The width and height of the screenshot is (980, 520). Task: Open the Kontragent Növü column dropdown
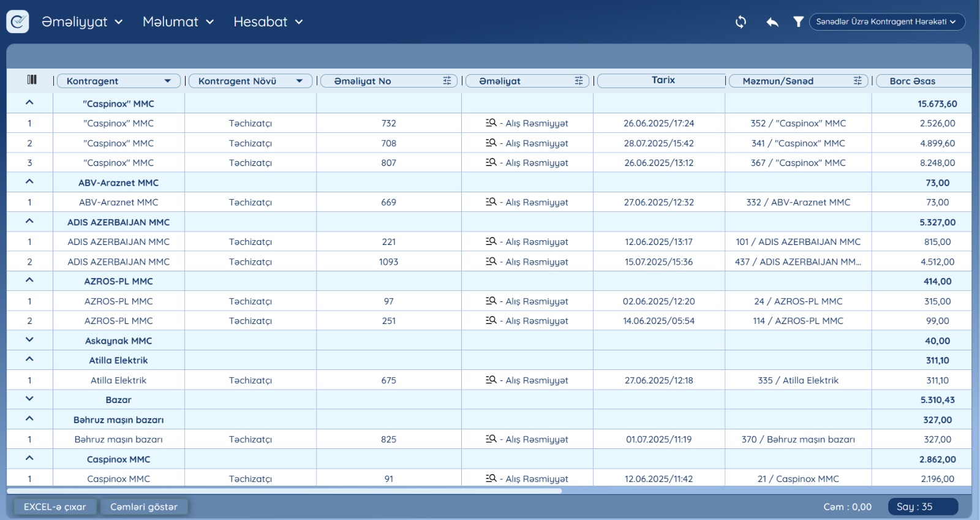pyautogui.click(x=299, y=81)
